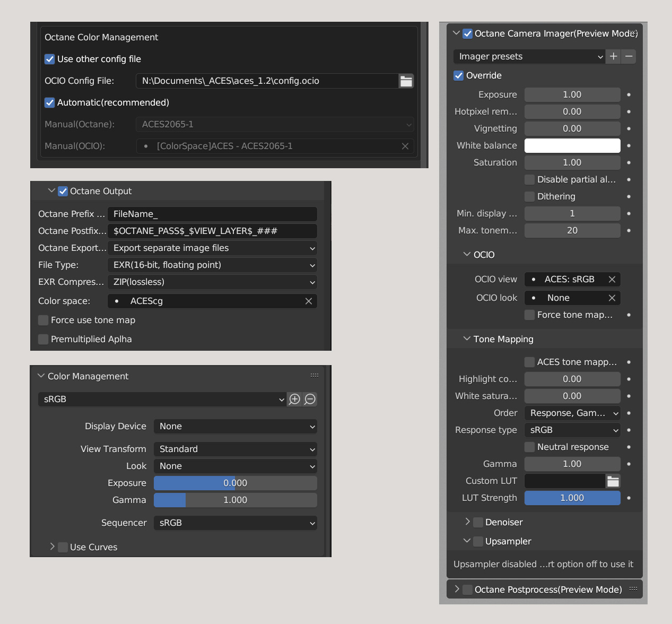Add a Color Management preset via plus icon
The width and height of the screenshot is (672, 624).
[295, 399]
